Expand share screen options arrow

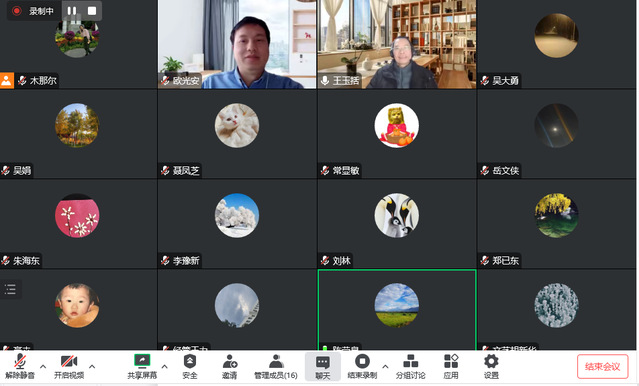click(x=165, y=366)
